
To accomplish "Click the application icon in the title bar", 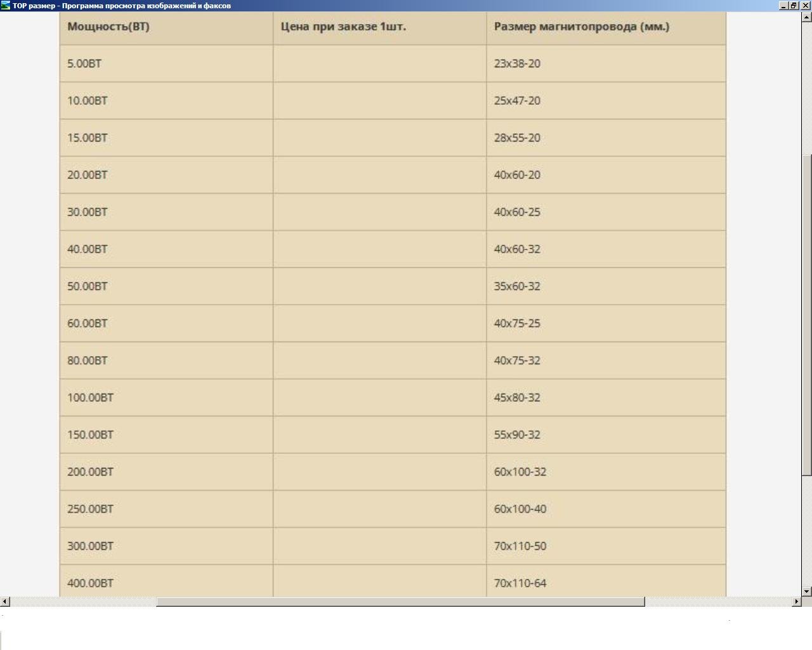I will point(6,6).
